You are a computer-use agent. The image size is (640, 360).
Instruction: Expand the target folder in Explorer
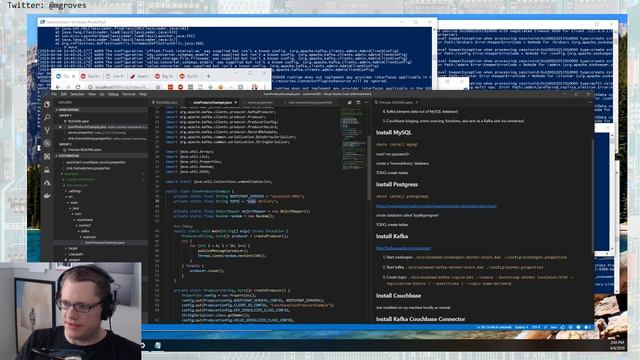(73, 248)
